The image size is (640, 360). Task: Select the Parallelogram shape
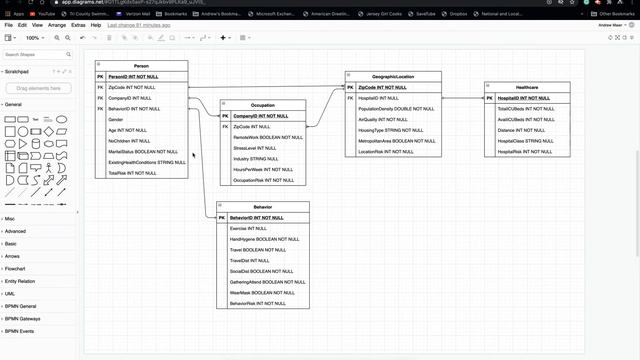61,131
